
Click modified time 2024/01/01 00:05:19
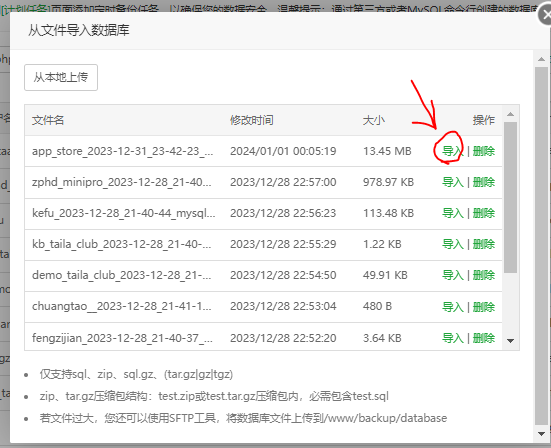(283, 151)
